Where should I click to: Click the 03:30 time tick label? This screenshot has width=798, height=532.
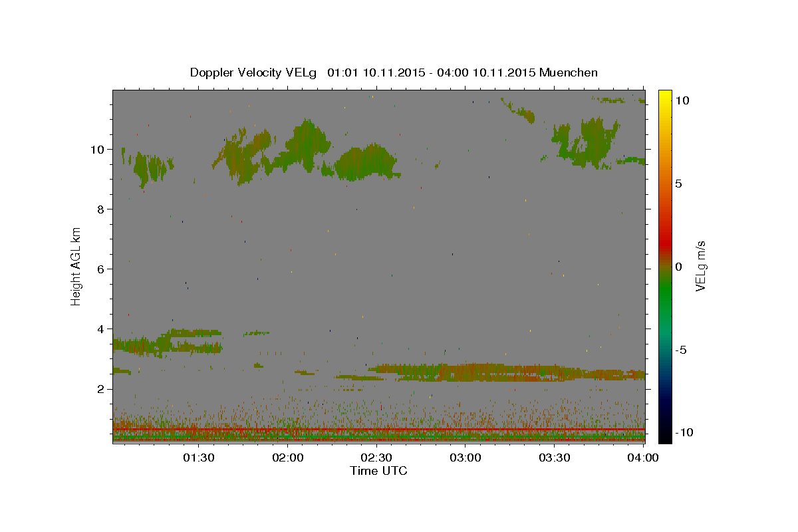click(x=555, y=458)
